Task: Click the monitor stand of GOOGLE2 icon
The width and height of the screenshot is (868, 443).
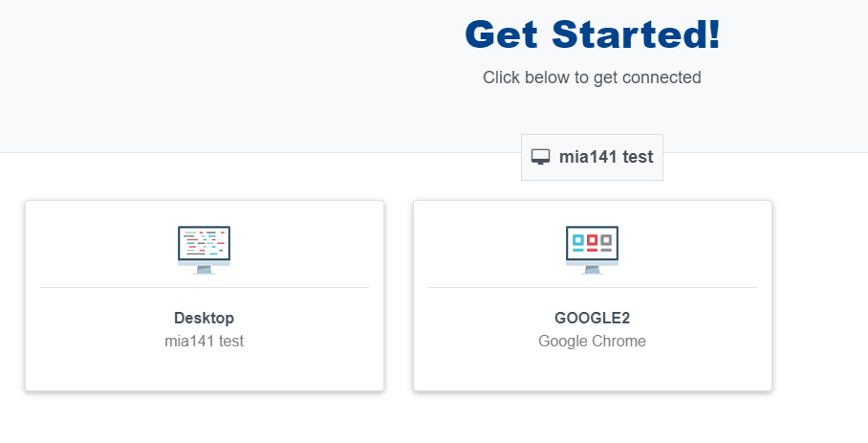Action: pos(592,270)
